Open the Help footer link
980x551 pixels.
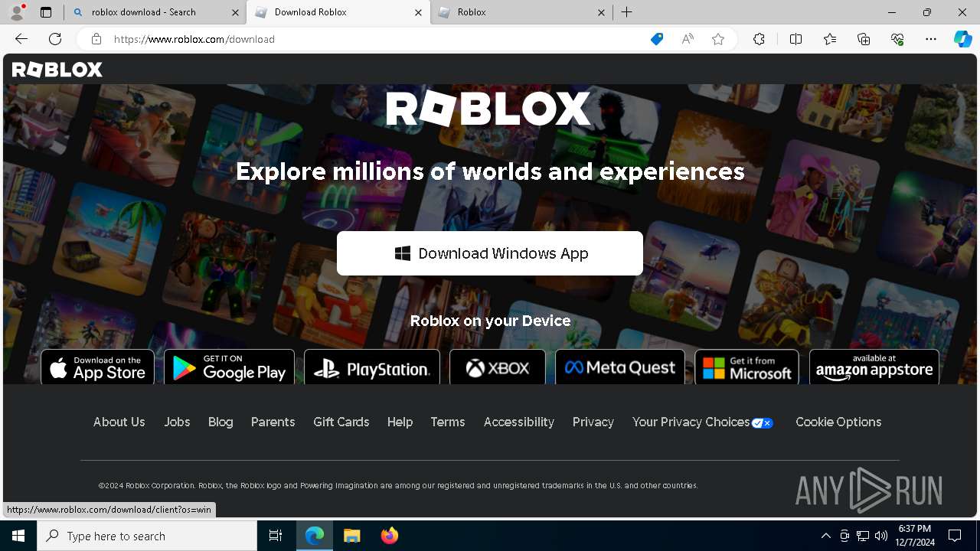[x=400, y=422]
